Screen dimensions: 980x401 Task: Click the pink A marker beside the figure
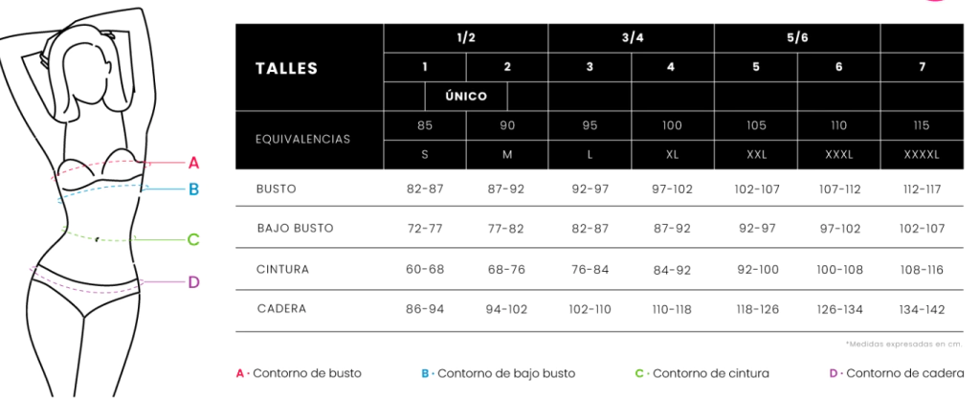pyautogui.click(x=193, y=162)
